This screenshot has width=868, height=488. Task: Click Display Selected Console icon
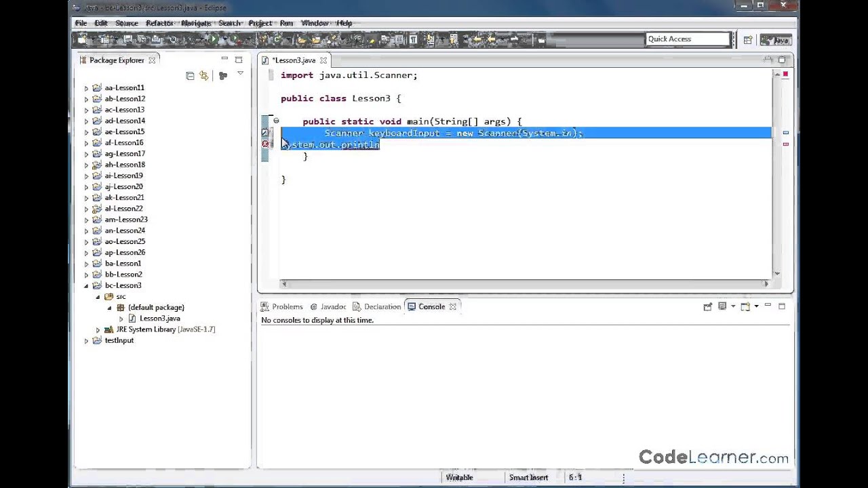(722, 306)
